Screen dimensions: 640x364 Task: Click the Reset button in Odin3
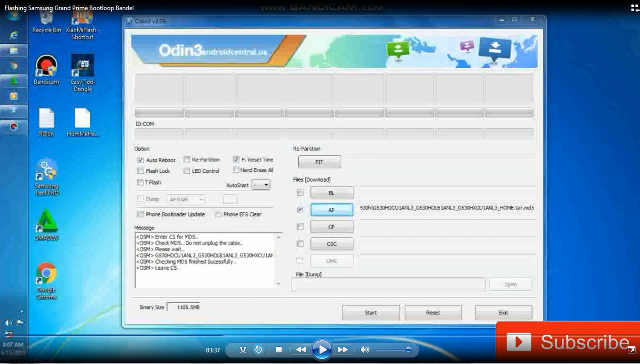[433, 313]
